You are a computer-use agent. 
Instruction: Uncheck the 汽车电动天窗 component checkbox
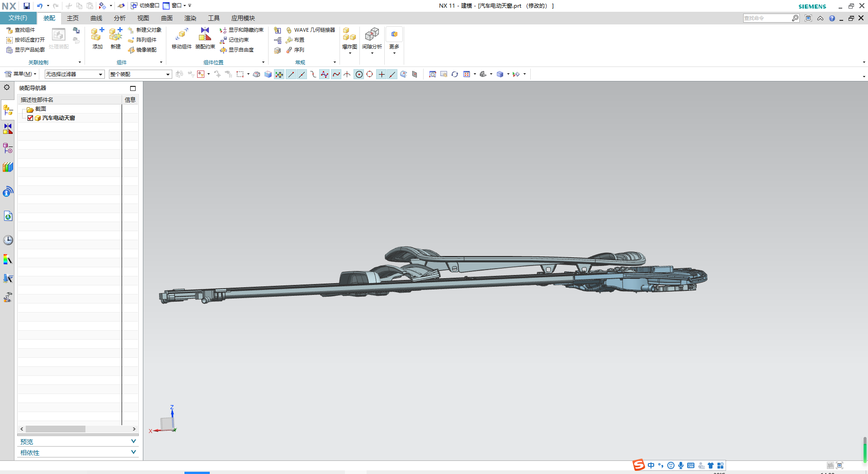(x=30, y=118)
